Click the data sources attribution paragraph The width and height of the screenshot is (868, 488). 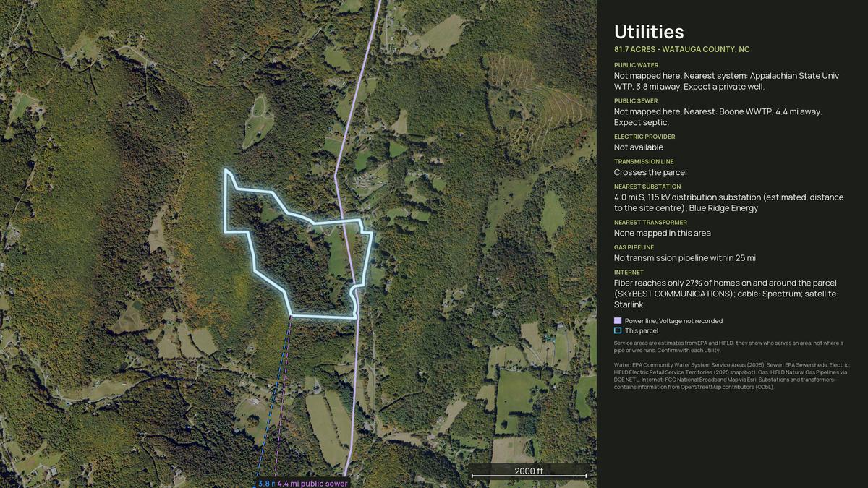[732, 376]
